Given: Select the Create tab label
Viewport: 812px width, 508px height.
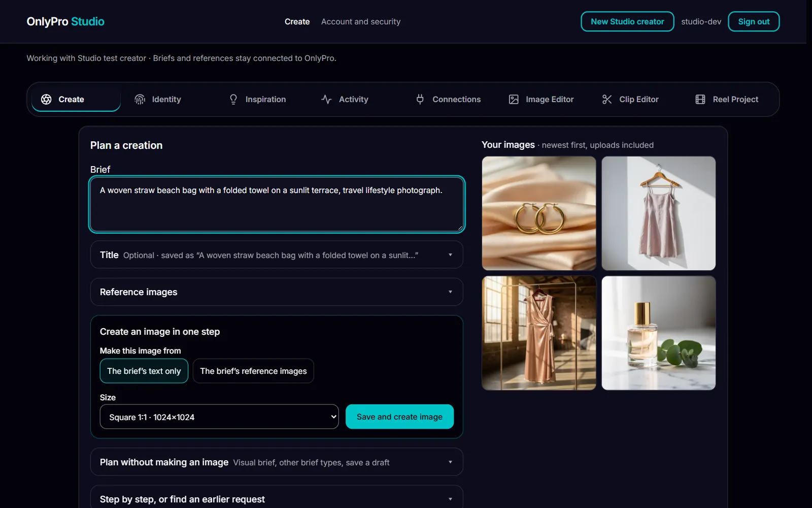Looking at the screenshot, I should (71, 100).
